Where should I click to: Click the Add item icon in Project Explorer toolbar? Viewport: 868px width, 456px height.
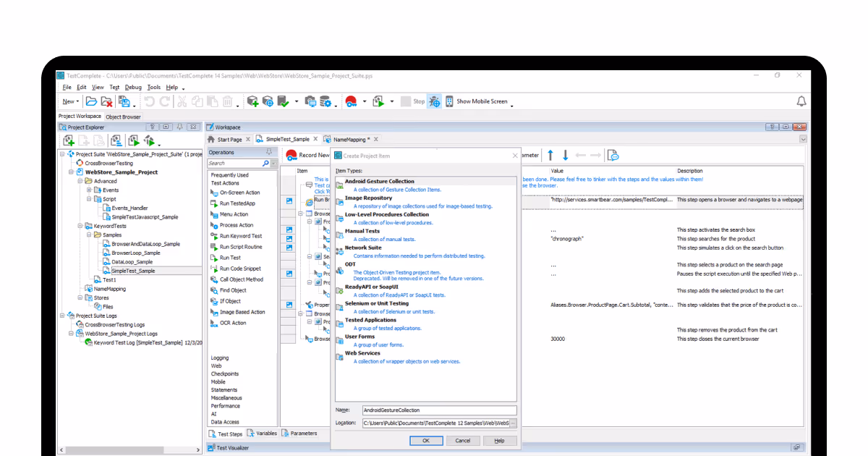69,140
